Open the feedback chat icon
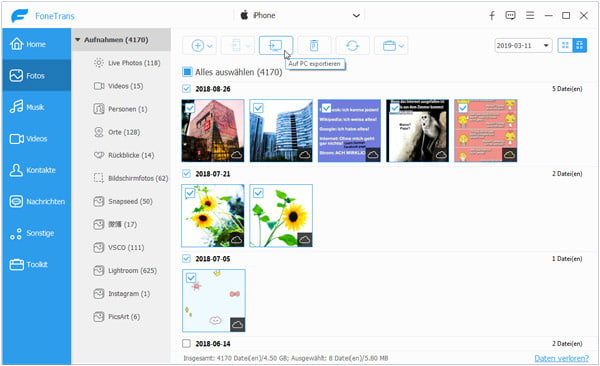 pos(510,15)
